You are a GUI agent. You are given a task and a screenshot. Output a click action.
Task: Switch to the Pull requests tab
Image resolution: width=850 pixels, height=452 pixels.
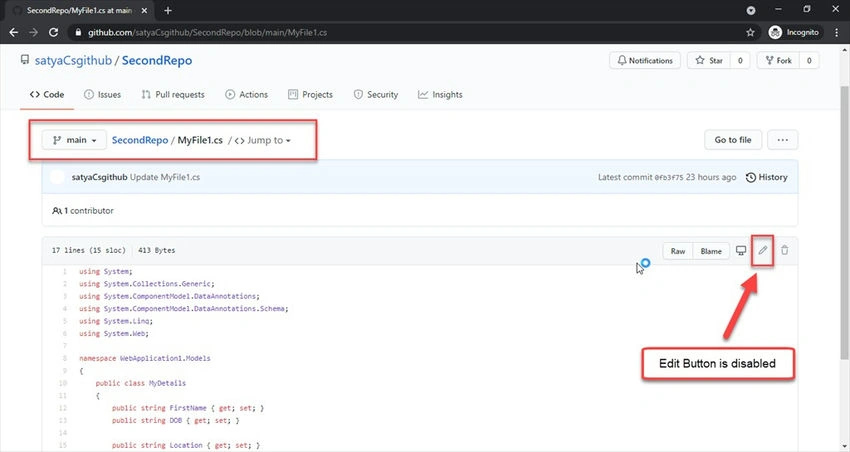pos(173,94)
